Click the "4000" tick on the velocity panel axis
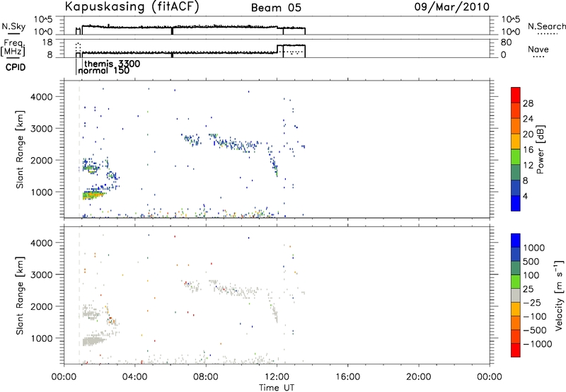This screenshot has height=392, width=566. coord(41,243)
